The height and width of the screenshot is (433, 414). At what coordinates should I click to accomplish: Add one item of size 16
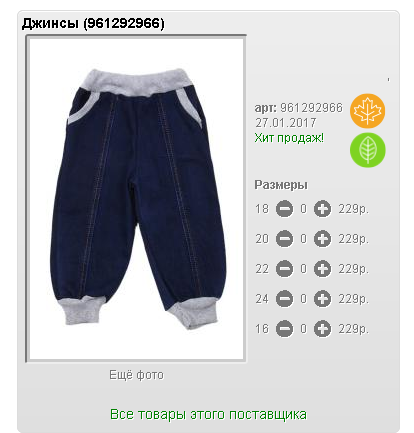[x=322, y=329]
